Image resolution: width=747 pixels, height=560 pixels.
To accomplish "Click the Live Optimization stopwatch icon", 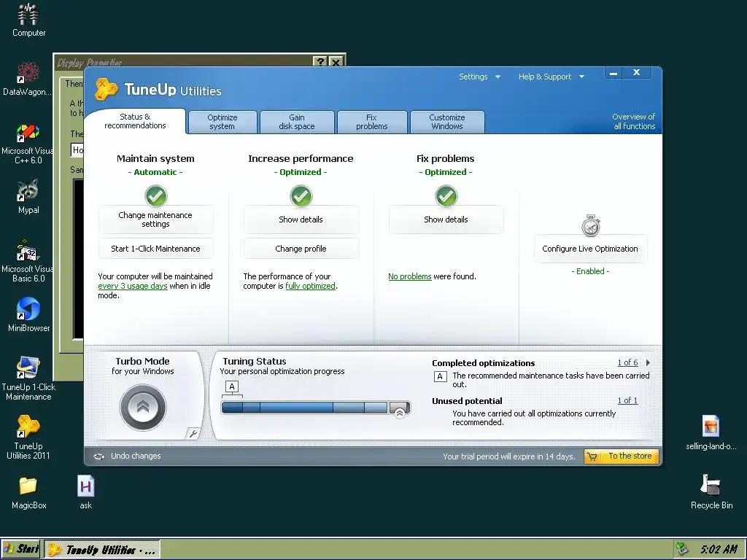I will [x=591, y=225].
